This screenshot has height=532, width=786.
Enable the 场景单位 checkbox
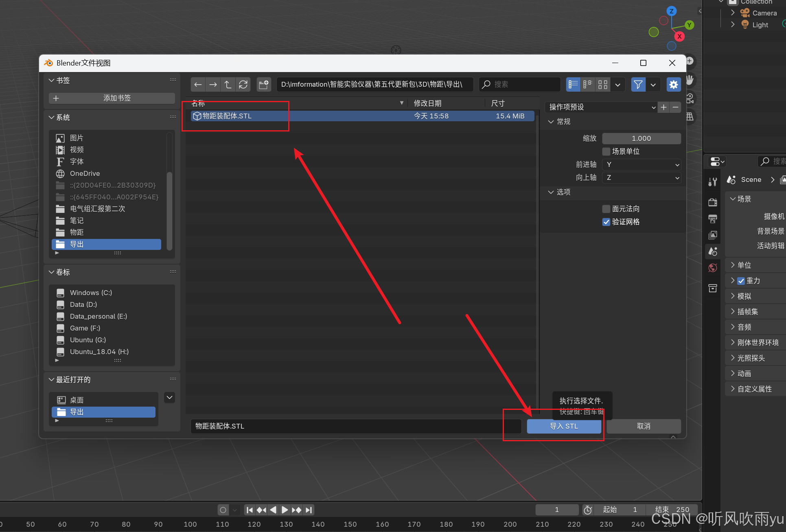coord(606,151)
